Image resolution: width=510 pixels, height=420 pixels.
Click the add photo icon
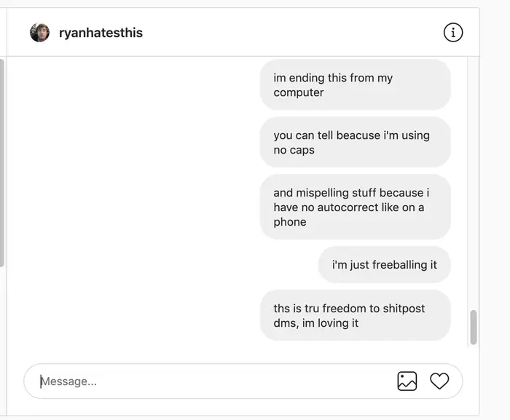[x=407, y=381]
